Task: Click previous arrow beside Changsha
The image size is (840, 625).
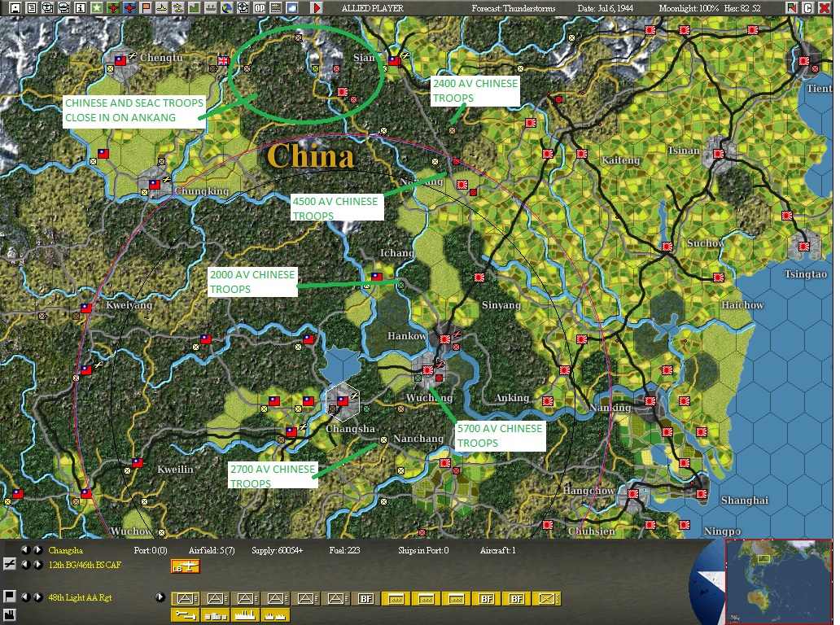Action: tap(25, 550)
